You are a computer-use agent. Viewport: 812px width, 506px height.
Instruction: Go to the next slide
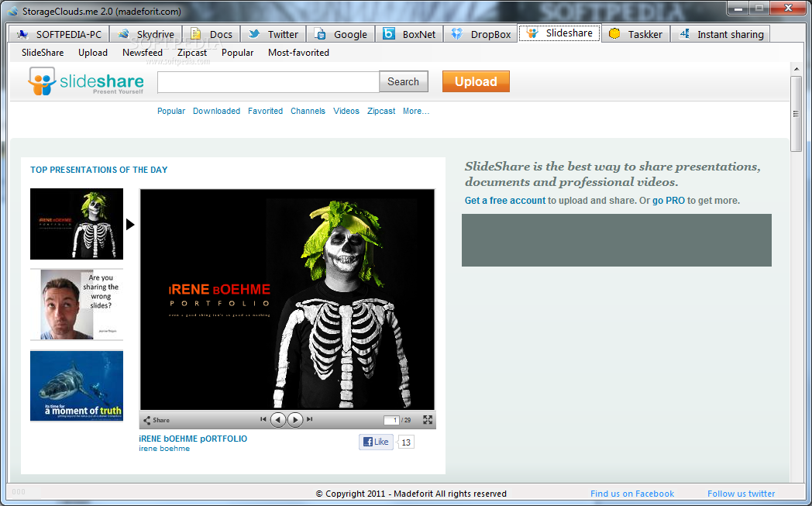click(x=295, y=419)
